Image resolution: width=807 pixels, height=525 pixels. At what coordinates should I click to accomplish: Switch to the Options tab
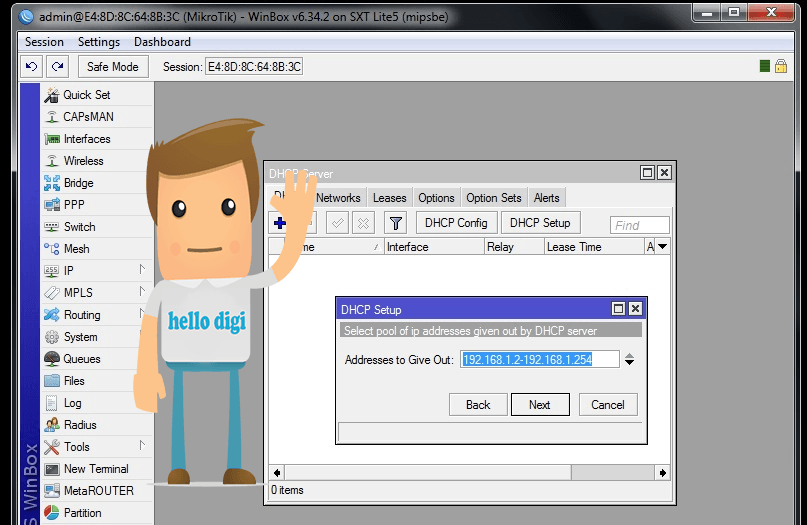pos(436,198)
